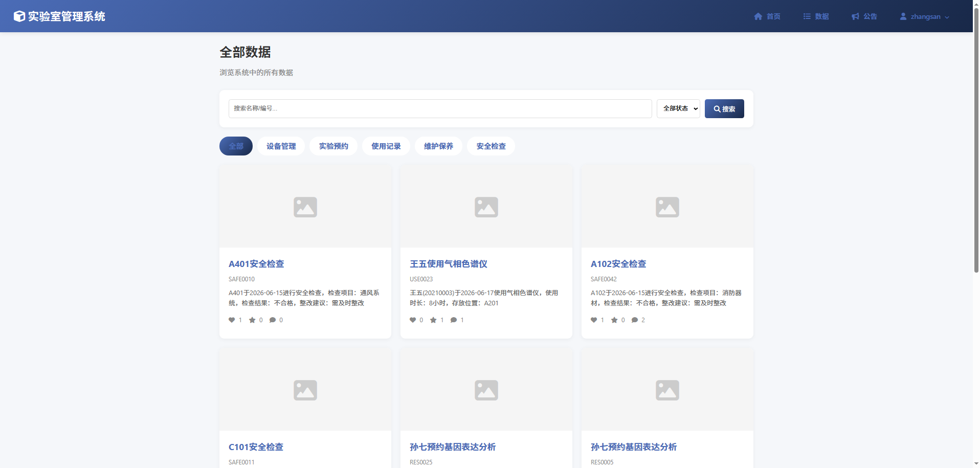This screenshot has height=468, width=980.
Task: Click the list icon beside 数据
Action: pyautogui.click(x=807, y=16)
